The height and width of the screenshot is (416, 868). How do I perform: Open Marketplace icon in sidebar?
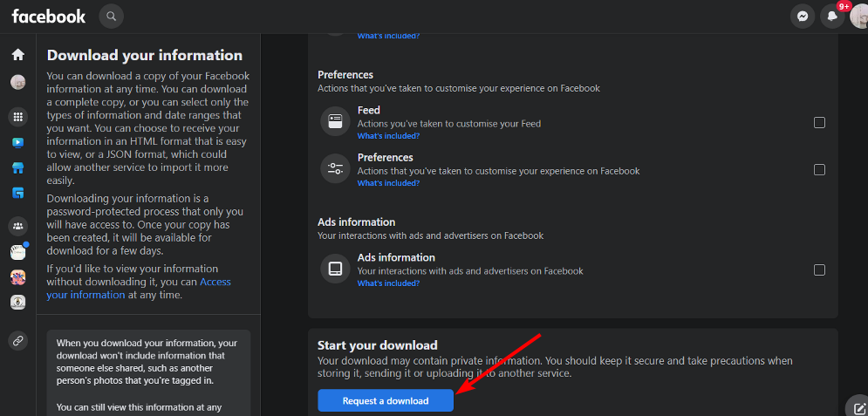coord(18,168)
